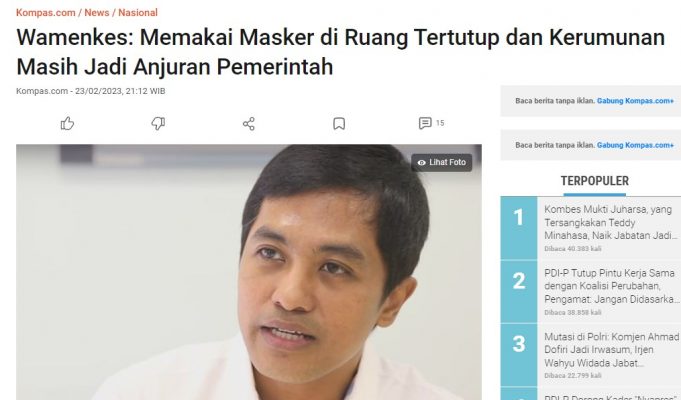
Task: Go to News breadcrumb section
Action: pos(96,13)
